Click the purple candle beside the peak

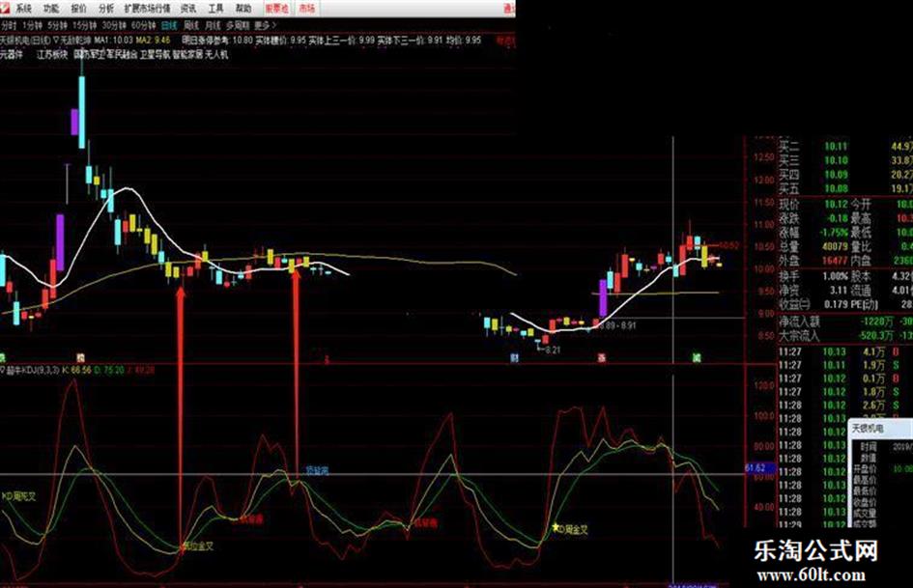pos(74,122)
